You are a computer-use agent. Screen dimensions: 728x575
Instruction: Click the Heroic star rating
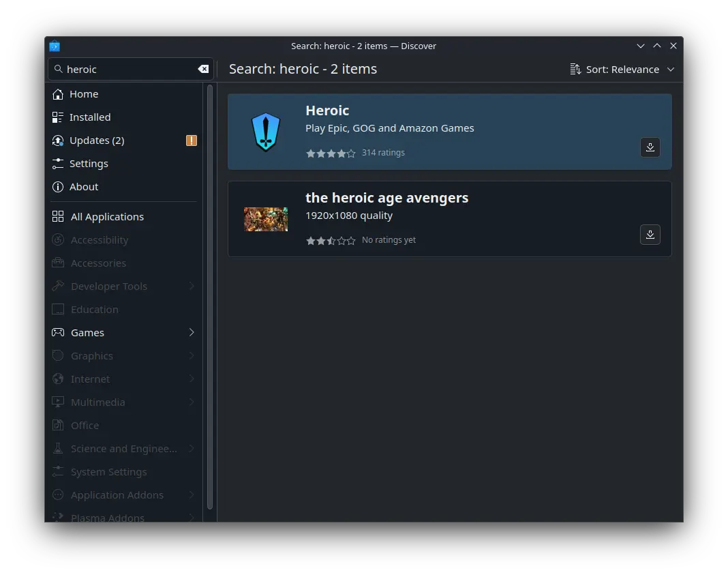[x=331, y=153]
